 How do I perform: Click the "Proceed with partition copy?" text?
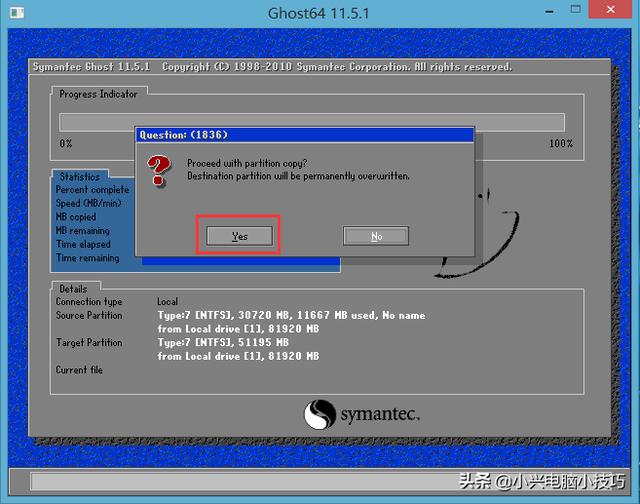(x=247, y=163)
